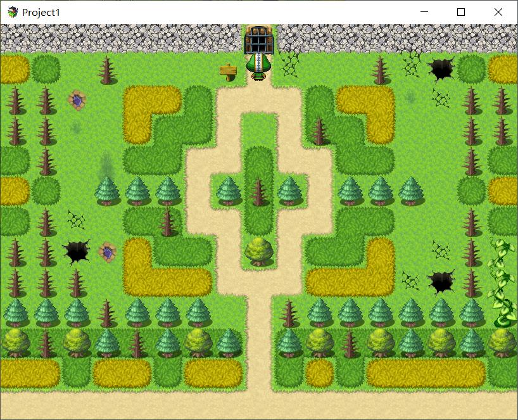Maximize the Project1 game window
The height and width of the screenshot is (420, 518).
pyautogui.click(x=461, y=12)
